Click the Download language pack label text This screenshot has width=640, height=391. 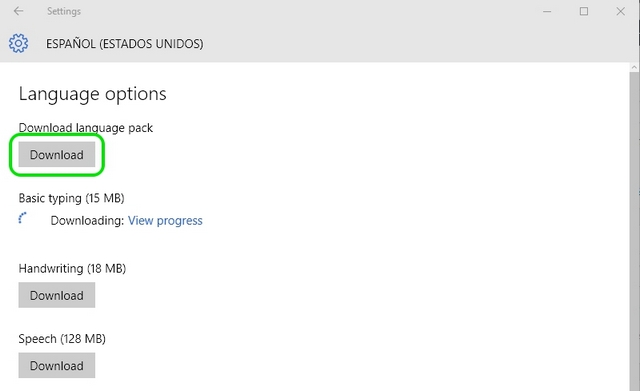tap(86, 128)
